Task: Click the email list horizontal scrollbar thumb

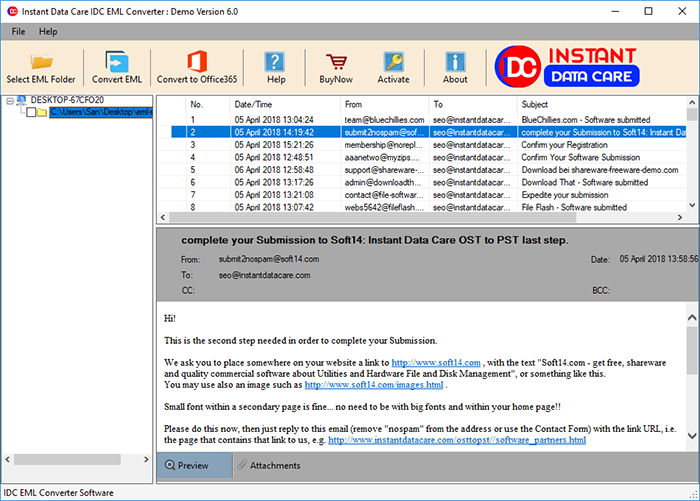Action: click(x=373, y=217)
